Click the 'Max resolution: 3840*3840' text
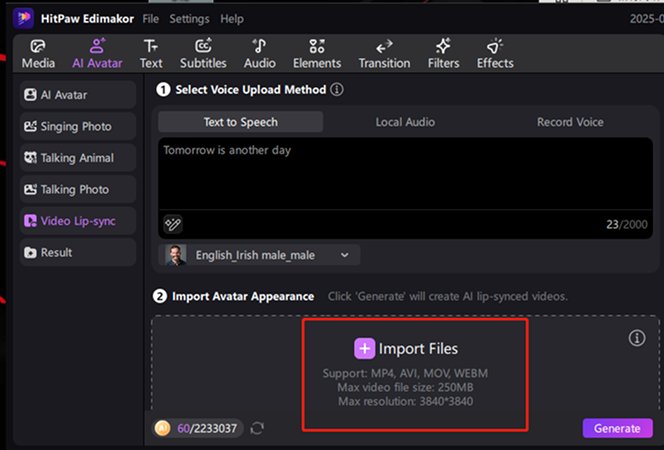 [405, 401]
